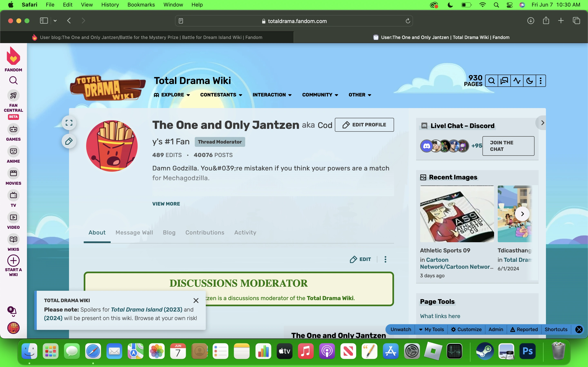Screen dimensions: 588x367
Task: Open Athletic Sports 09 image thumbnail
Action: 457,214
